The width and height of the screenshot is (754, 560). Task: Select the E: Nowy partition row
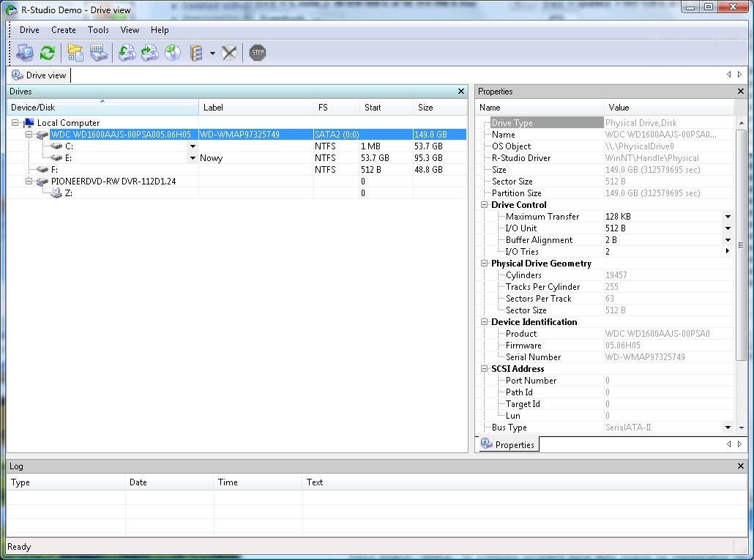point(69,158)
